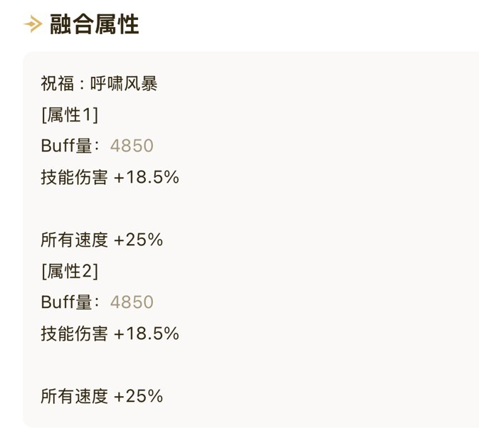The height and width of the screenshot is (448, 479).
Task: Click the first Buff量 label
Action: click(x=70, y=146)
